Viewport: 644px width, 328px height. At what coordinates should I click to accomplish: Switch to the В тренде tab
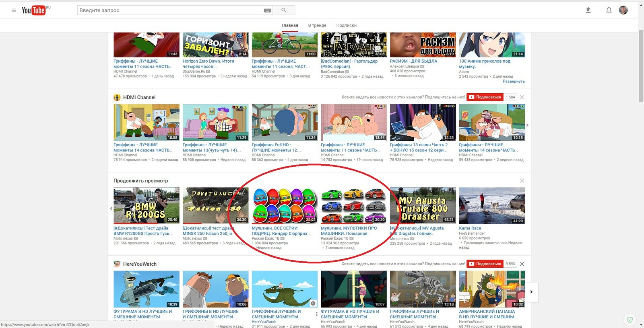tap(317, 25)
